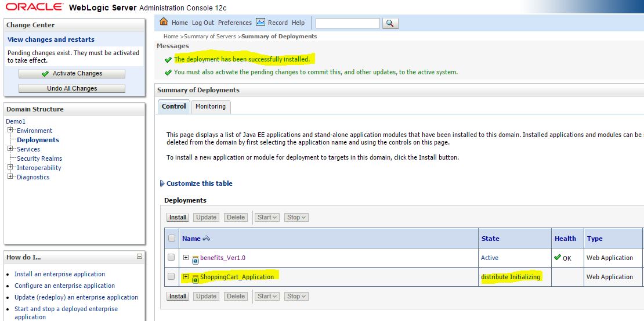644x321 pixels.
Task: Check the benefits_Ver1.0 row checkbox
Action: pyautogui.click(x=171, y=257)
